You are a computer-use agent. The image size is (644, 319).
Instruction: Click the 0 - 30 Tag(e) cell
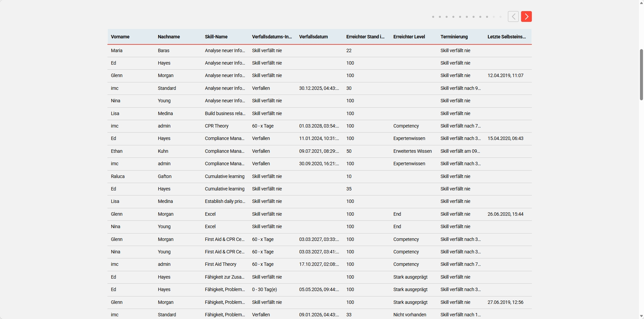click(264, 289)
